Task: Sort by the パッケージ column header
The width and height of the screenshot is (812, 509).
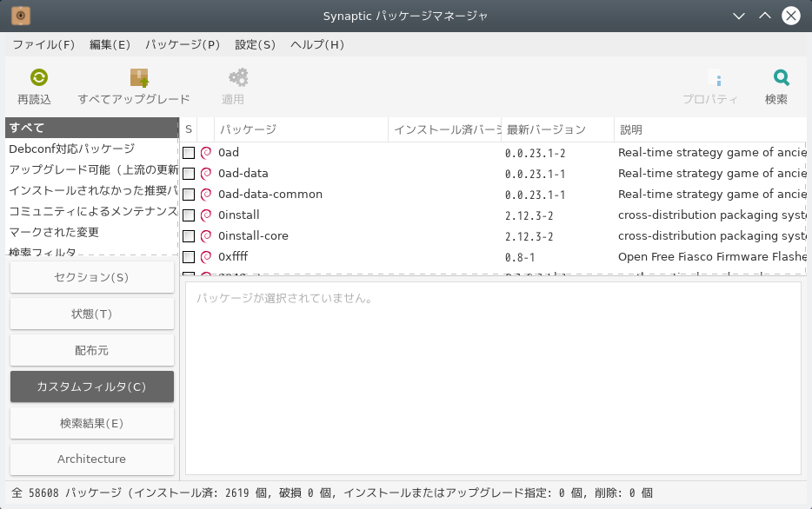Action: pos(301,129)
